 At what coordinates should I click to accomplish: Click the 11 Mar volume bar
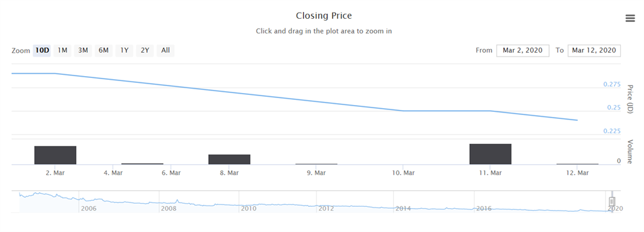coord(491,154)
